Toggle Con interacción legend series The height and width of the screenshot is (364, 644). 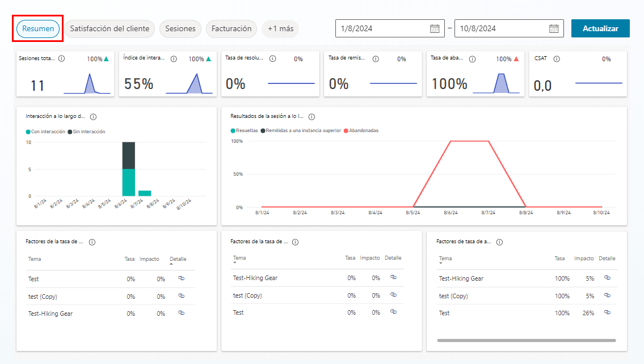(47, 132)
